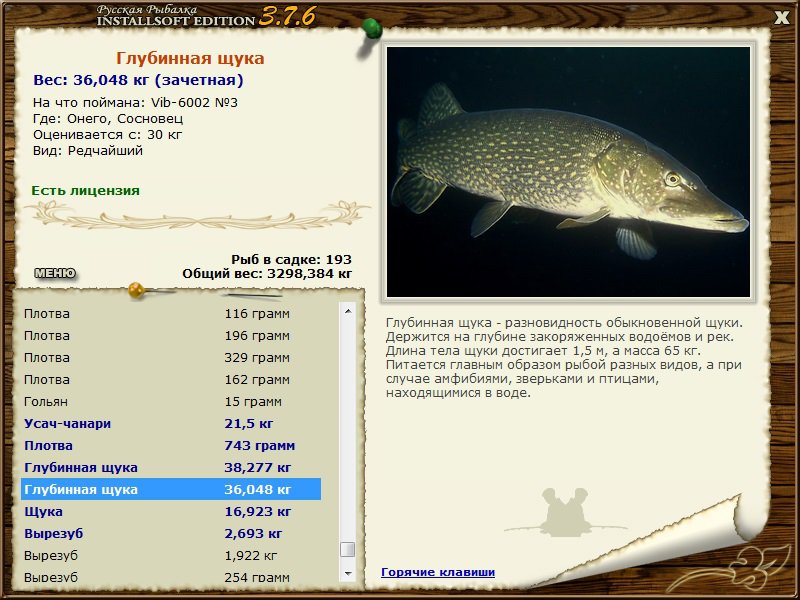This screenshot has height=600, width=800.
Task: Select the Вырезуб 1,922 кг row
Action: tap(171, 555)
